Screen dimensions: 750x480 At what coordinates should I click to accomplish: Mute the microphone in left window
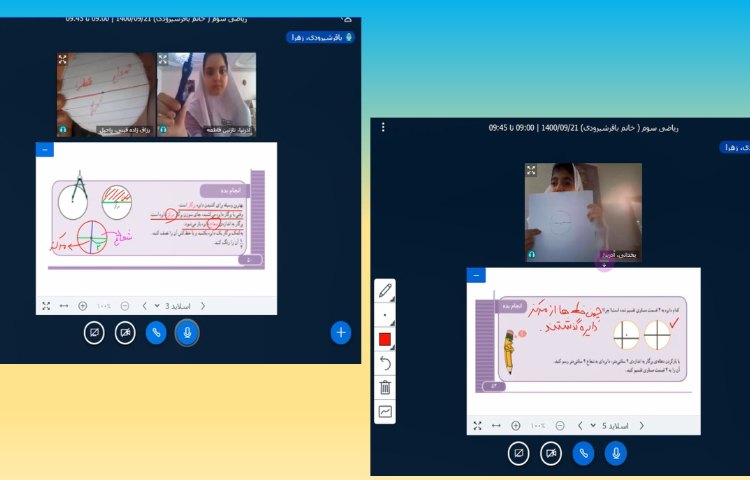point(187,333)
